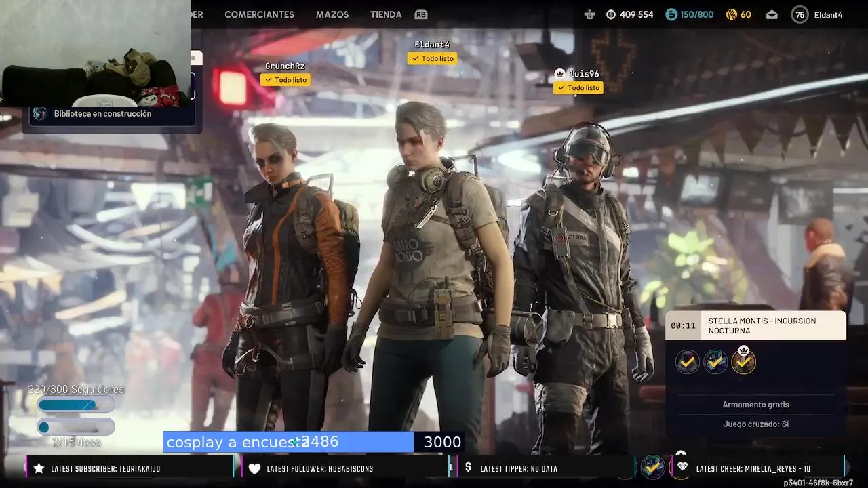
Task: Open the mail envelope icon
Action: click(772, 14)
